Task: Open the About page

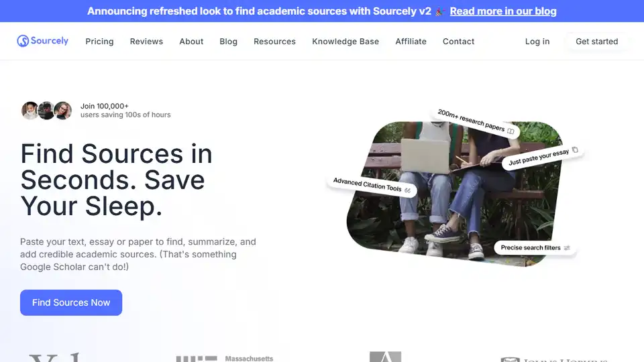Action: coord(191,42)
